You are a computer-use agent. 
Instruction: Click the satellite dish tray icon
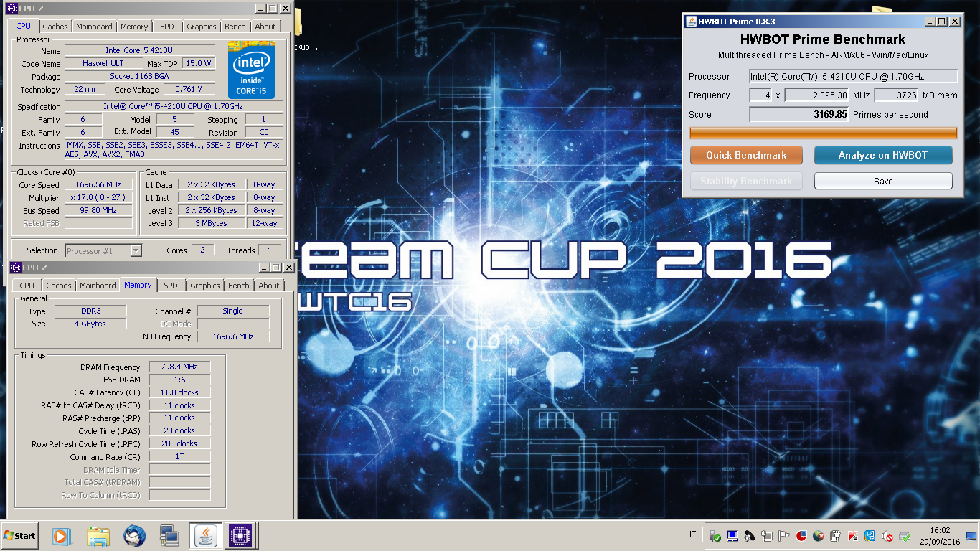pos(750,536)
